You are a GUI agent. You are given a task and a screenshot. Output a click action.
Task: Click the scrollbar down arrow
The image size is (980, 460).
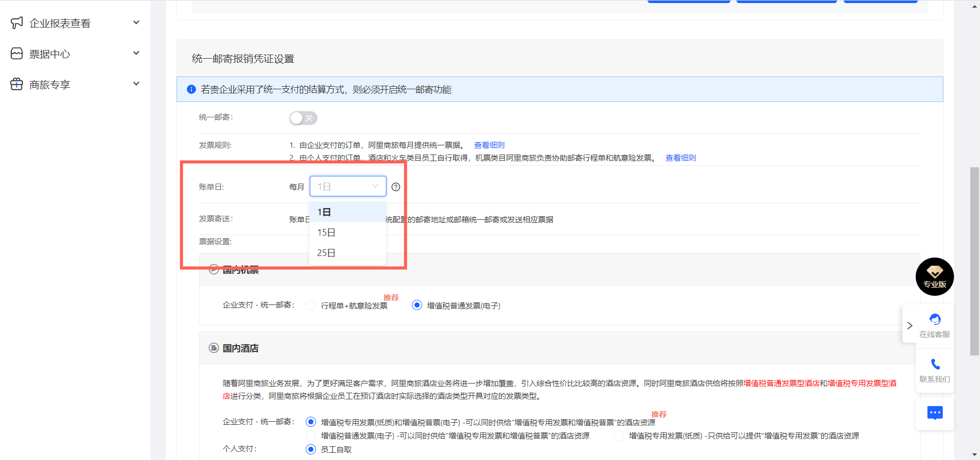[x=974, y=454]
